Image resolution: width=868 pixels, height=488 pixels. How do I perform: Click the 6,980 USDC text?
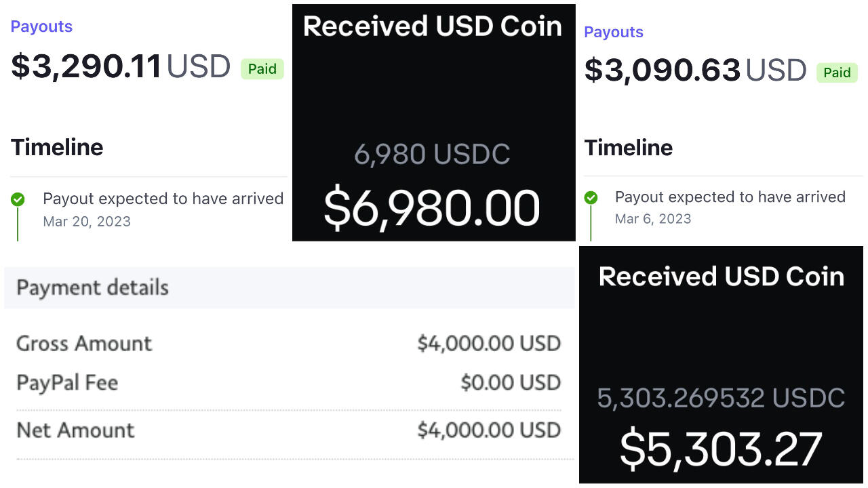(x=432, y=155)
